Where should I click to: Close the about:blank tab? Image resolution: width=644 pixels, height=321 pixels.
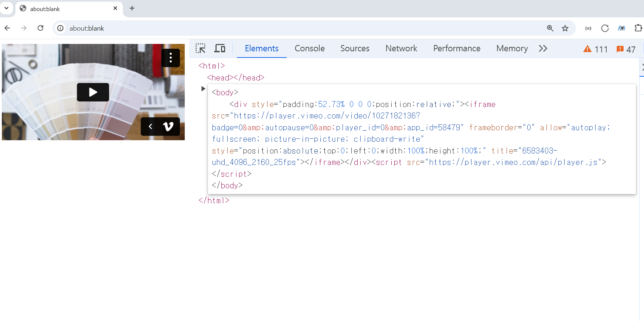coord(115,8)
